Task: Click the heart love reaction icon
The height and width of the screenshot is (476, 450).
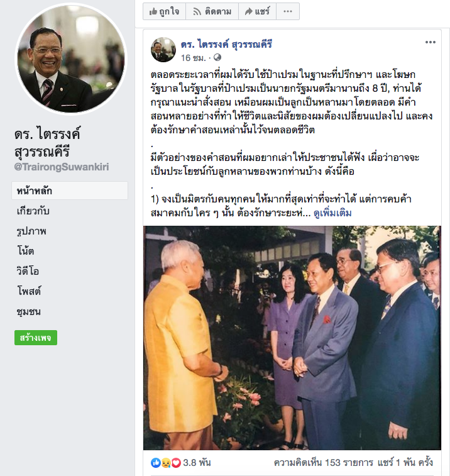Action: coord(176,462)
